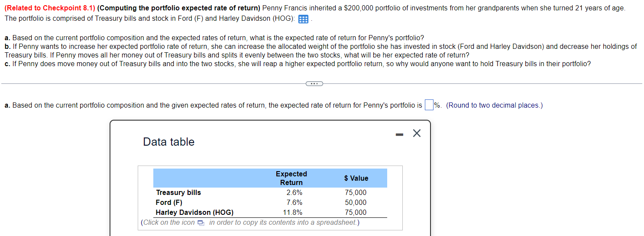Open the data table grid icon
This screenshot has height=236, width=644.
tap(303, 19)
